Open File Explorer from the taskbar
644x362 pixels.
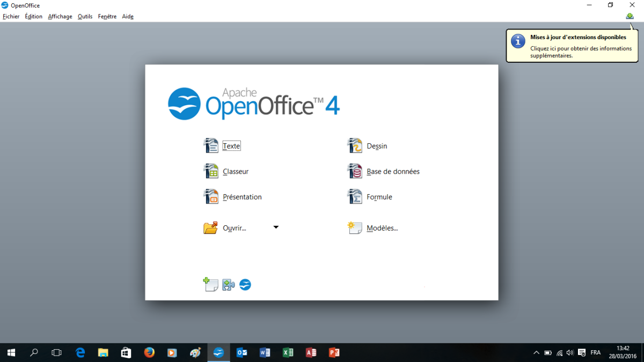point(104,352)
